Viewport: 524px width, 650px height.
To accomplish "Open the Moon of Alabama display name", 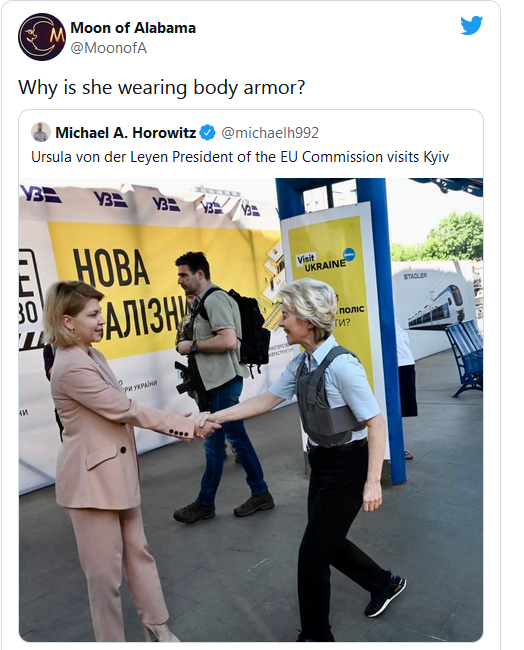I will coord(133,28).
